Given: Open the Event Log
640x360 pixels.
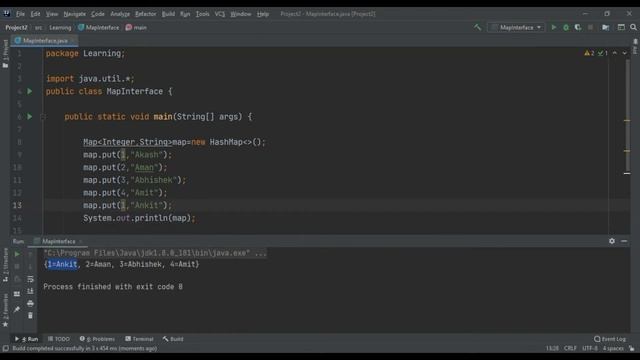Looking at the screenshot, I should (610, 339).
